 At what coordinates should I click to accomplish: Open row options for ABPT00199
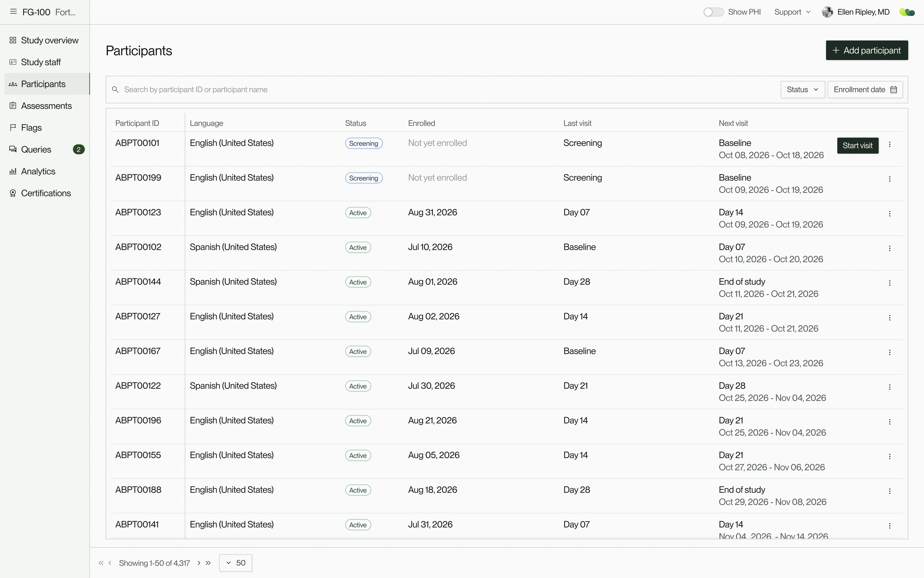890,179
